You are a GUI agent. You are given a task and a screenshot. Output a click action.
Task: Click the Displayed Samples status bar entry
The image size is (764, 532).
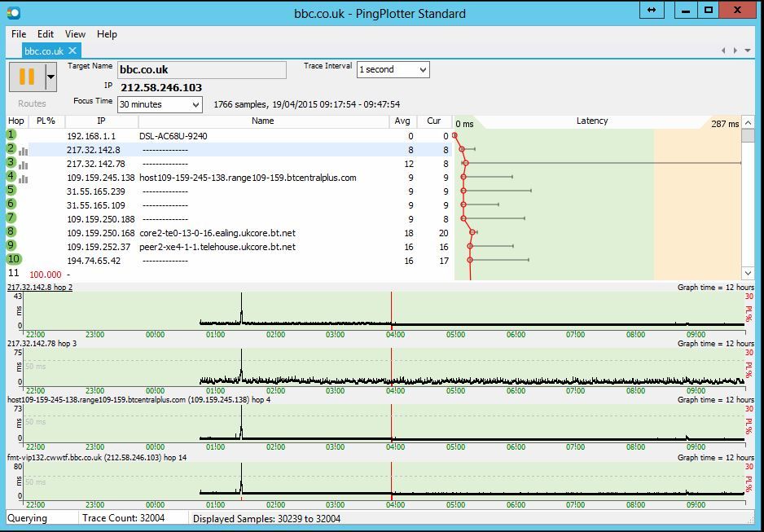click(x=266, y=519)
